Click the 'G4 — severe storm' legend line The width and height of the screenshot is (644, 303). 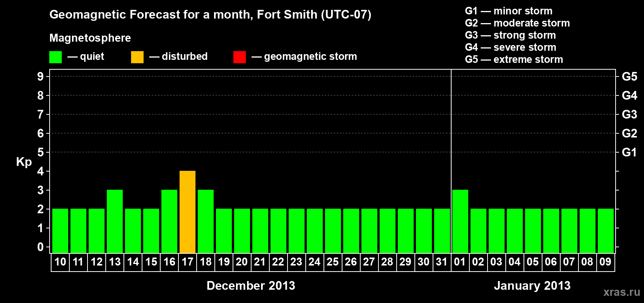click(511, 47)
